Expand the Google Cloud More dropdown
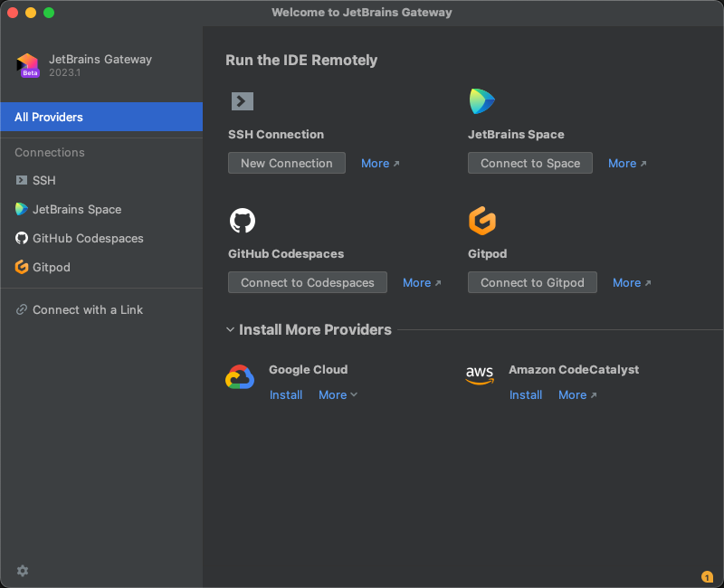This screenshot has width=724, height=588. tap(338, 395)
